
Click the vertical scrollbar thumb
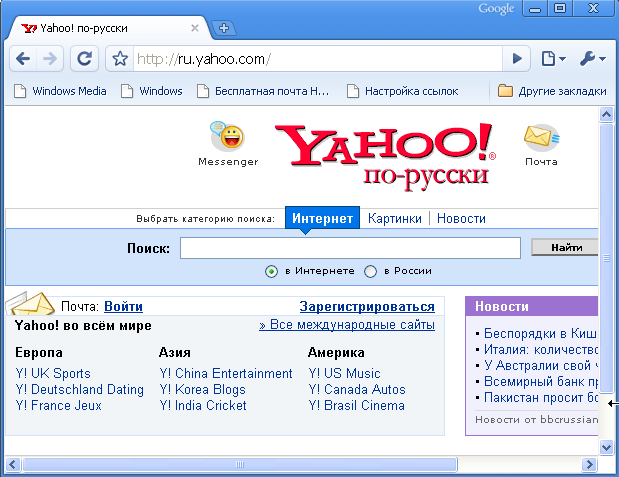606,258
